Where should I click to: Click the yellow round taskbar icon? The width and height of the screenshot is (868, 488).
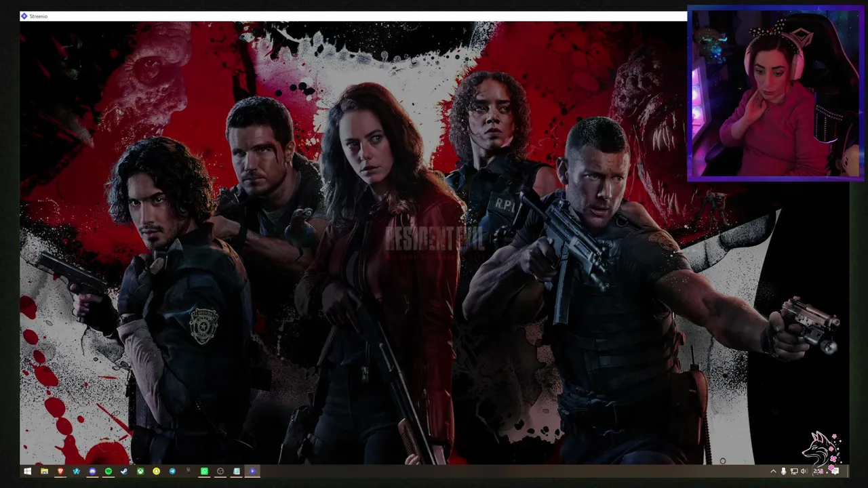point(156,471)
